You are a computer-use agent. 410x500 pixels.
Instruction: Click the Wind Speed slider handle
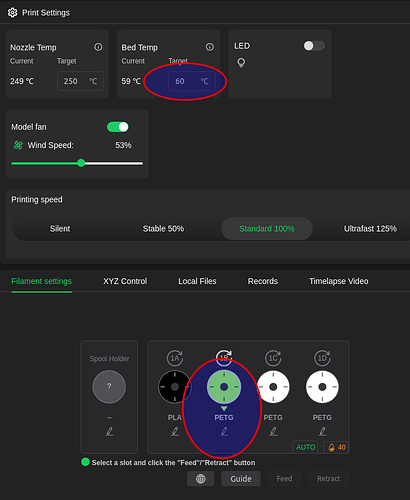[x=81, y=163]
